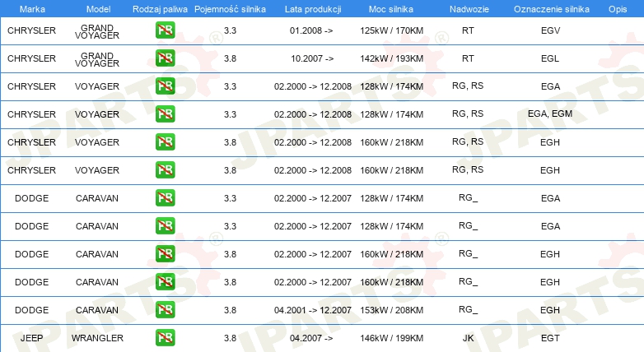Click the 3.8 capacity in the 153kW row
644x352 pixels.
(x=230, y=310)
